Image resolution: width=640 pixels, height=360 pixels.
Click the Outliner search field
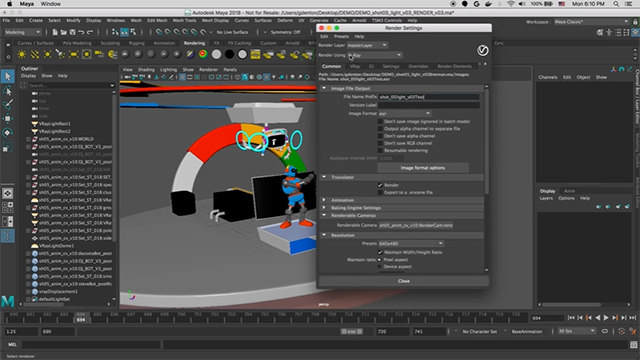click(71, 85)
